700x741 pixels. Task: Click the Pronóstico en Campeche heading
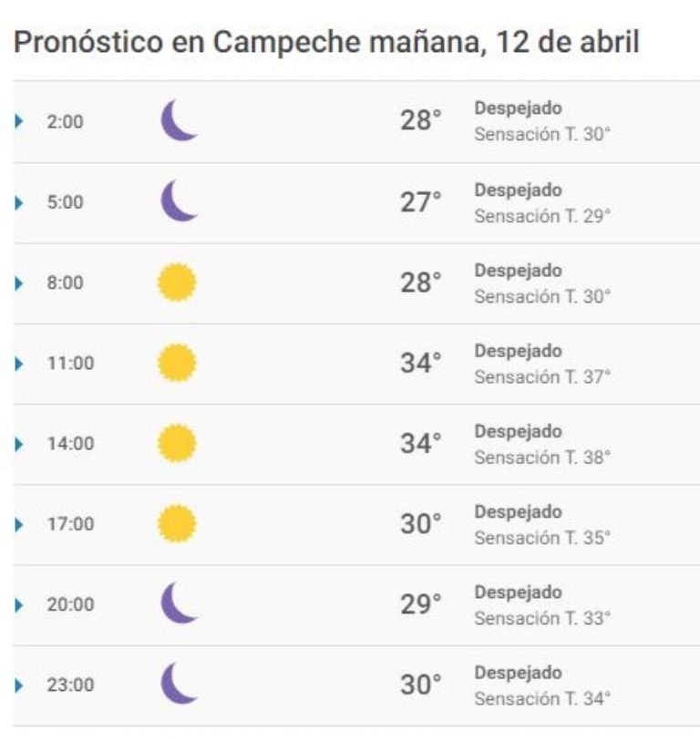326,42
